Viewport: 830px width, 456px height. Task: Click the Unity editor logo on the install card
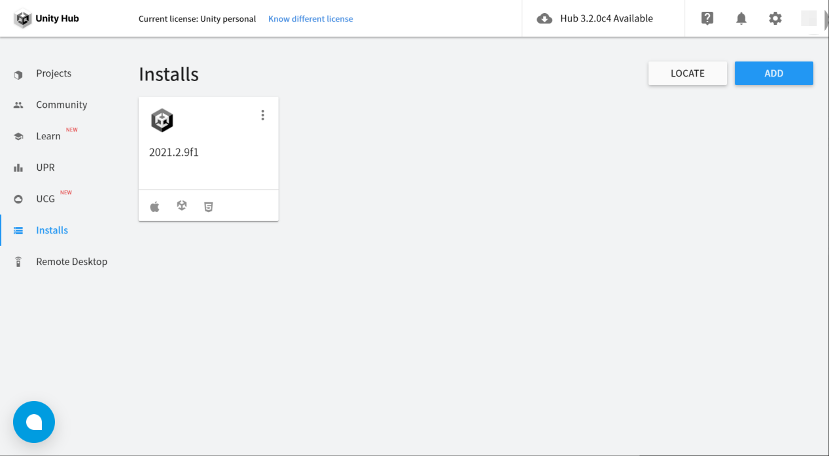(x=162, y=121)
